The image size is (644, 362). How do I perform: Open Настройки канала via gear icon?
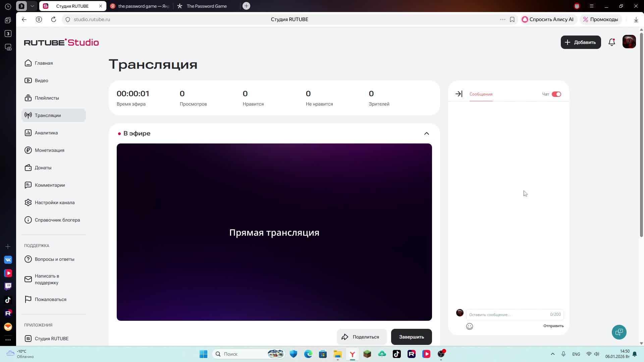pyautogui.click(x=28, y=202)
